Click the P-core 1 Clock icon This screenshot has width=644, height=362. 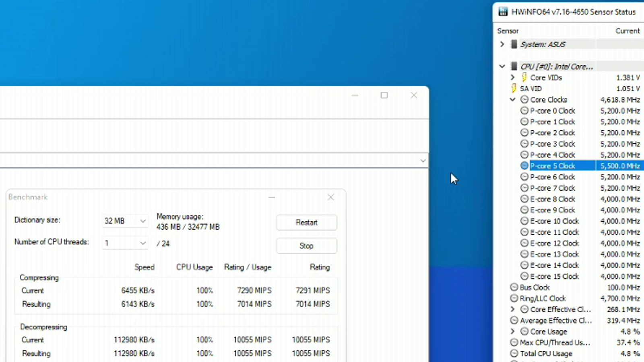[x=524, y=121]
